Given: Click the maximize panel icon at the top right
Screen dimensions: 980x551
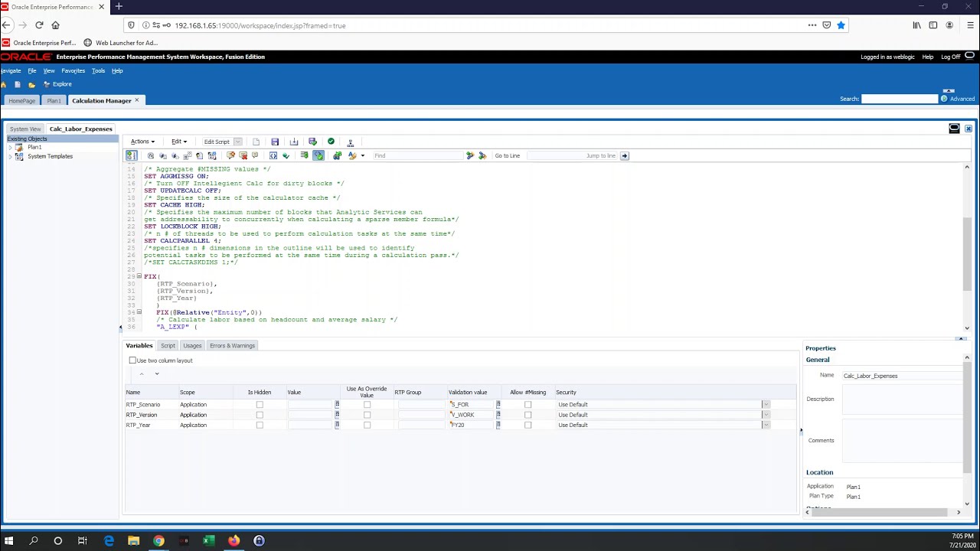Looking at the screenshot, I should coord(954,129).
